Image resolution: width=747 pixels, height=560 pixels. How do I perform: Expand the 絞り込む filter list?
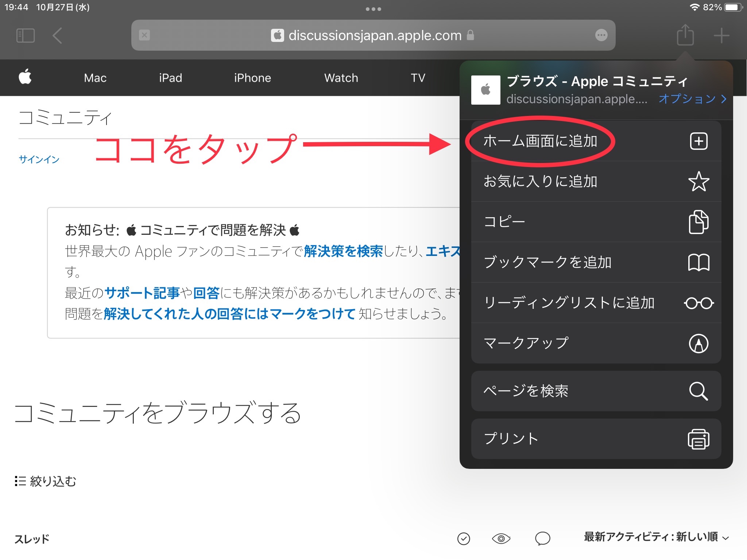46,481
